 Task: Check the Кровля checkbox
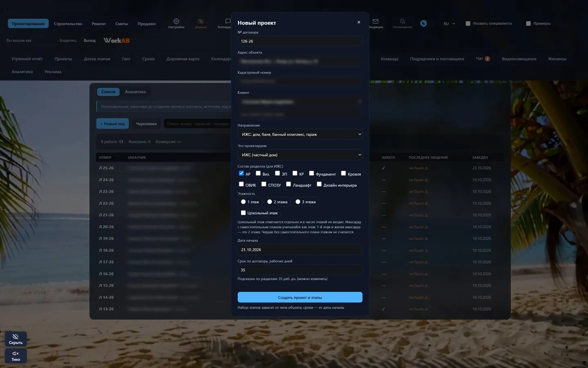[343, 173]
